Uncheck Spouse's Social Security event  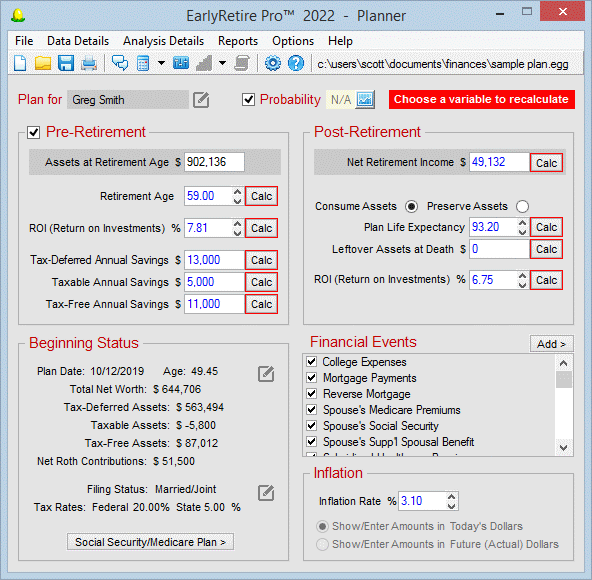coord(311,426)
